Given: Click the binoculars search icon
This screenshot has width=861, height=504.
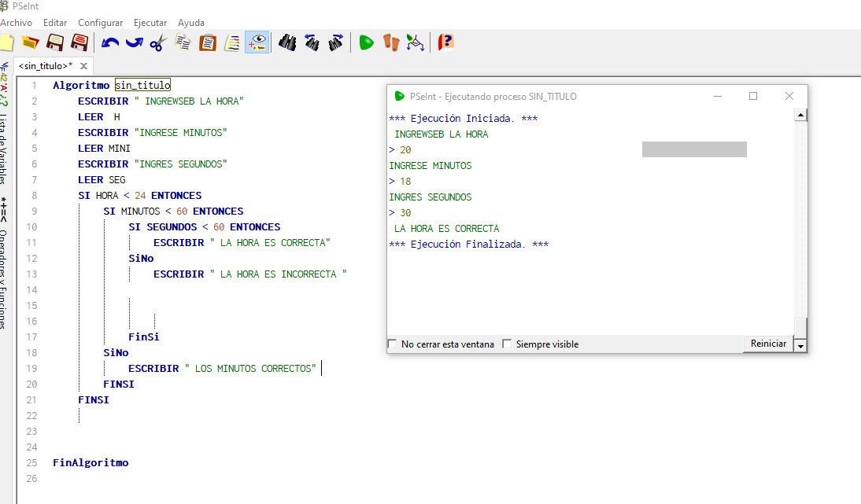Looking at the screenshot, I should pyautogui.click(x=287, y=42).
